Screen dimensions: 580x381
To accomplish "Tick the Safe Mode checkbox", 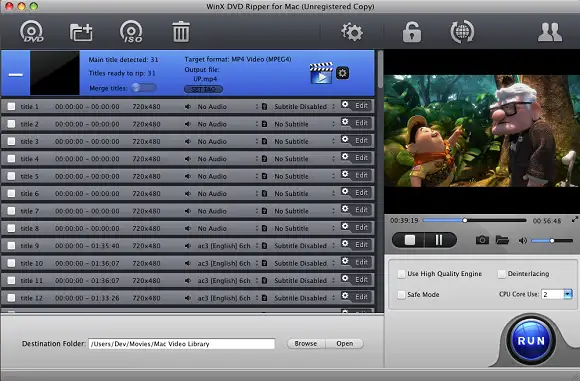I will (x=401, y=295).
